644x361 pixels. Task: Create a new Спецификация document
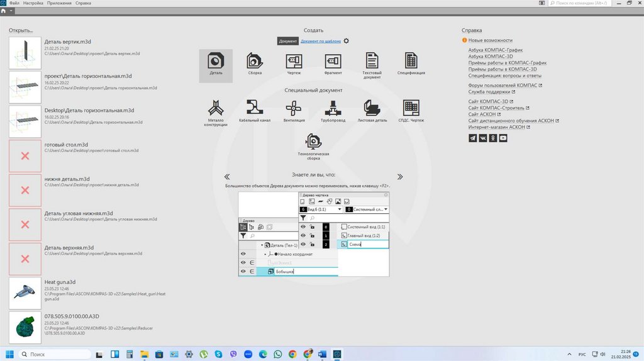tap(411, 63)
